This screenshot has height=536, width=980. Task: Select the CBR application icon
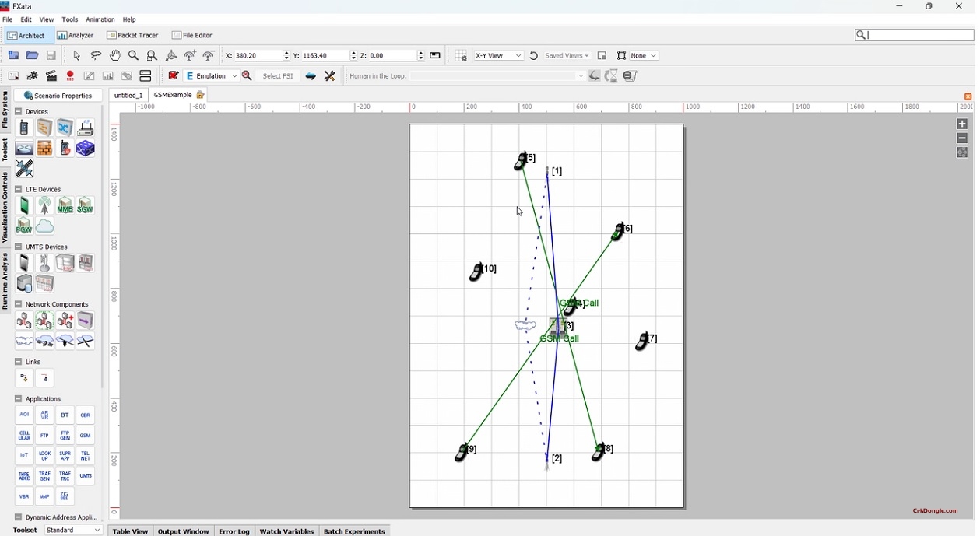tap(85, 415)
